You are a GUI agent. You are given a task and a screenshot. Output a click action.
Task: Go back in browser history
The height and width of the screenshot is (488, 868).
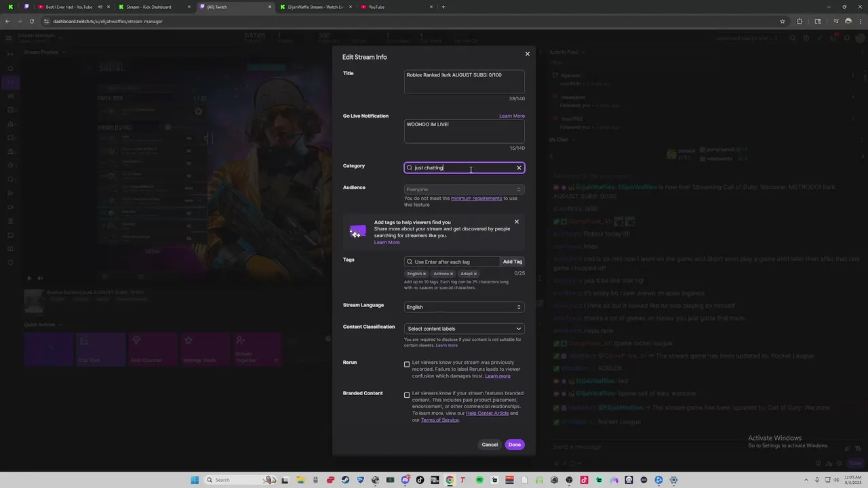[7, 21]
